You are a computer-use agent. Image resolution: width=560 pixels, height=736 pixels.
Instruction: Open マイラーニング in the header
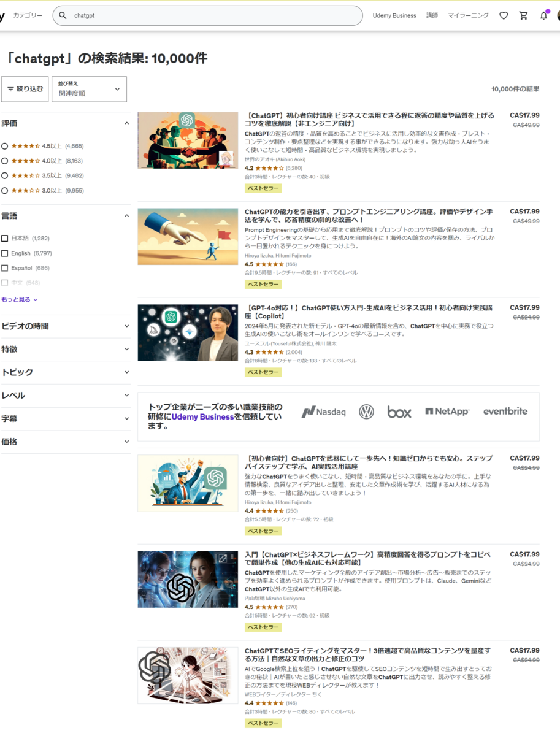[468, 15]
